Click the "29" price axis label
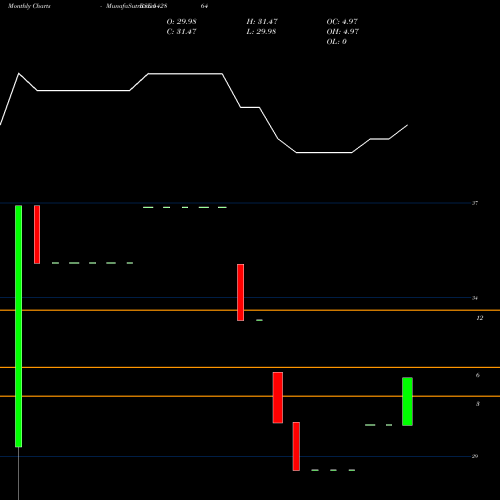This screenshot has width=500, height=500. point(475,456)
